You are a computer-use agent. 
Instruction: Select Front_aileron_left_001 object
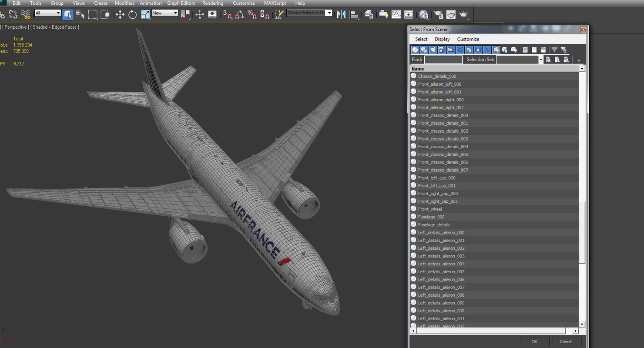(440, 92)
